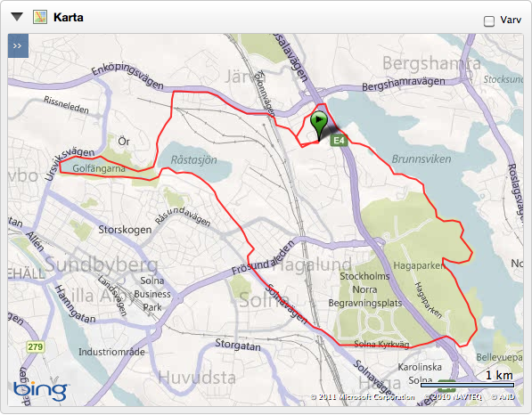
Task: Click the Varv label text
Action: pos(511,20)
